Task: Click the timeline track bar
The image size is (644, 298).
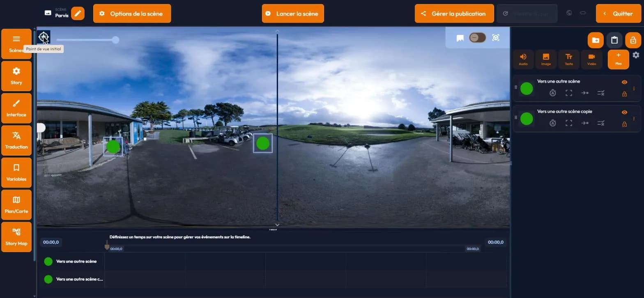Action: pyautogui.click(x=294, y=249)
